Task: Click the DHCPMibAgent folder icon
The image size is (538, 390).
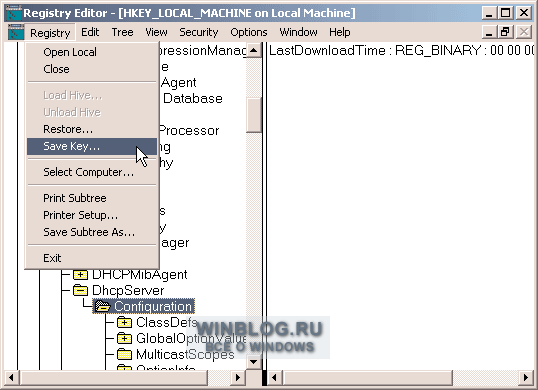Action: click(x=80, y=274)
